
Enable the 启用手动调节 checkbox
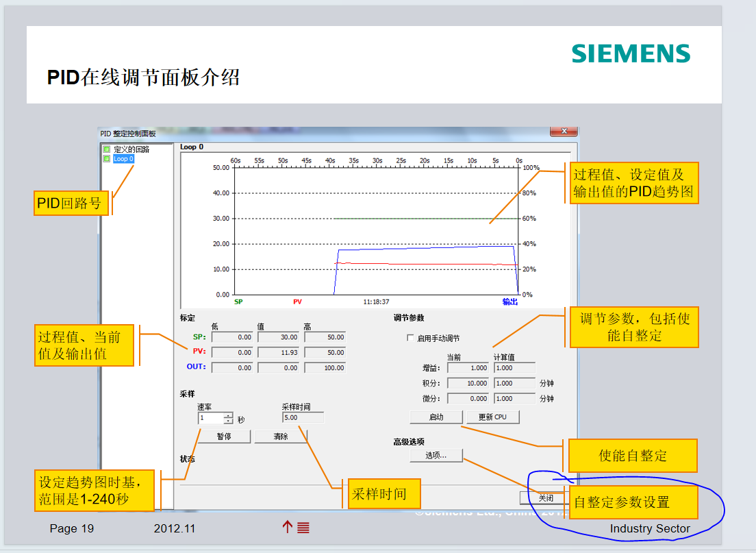coord(410,338)
